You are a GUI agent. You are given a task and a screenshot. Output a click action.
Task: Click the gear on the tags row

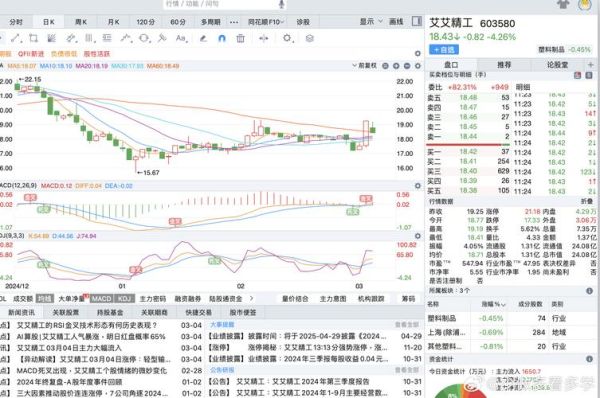[x=417, y=54]
